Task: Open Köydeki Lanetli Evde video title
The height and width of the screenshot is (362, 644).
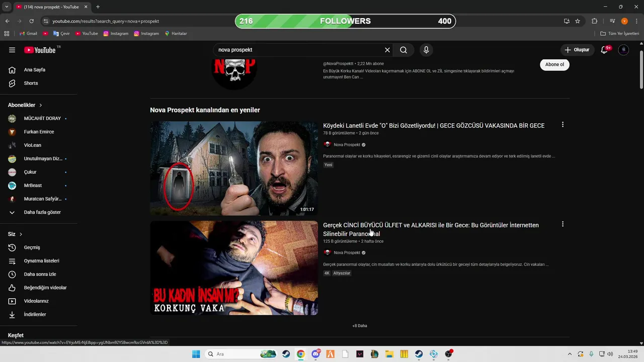Action: pos(434,126)
